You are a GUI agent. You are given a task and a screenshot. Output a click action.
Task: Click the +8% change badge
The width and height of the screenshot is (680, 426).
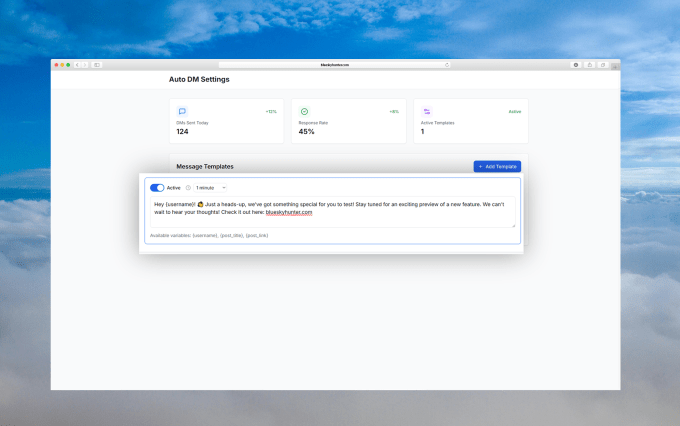[394, 111]
